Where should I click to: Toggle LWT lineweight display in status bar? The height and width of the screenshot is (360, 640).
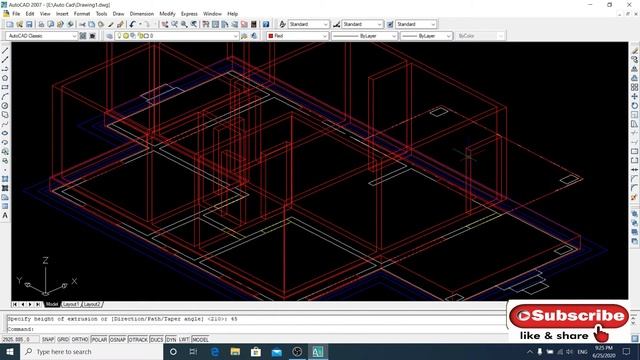pos(184,339)
